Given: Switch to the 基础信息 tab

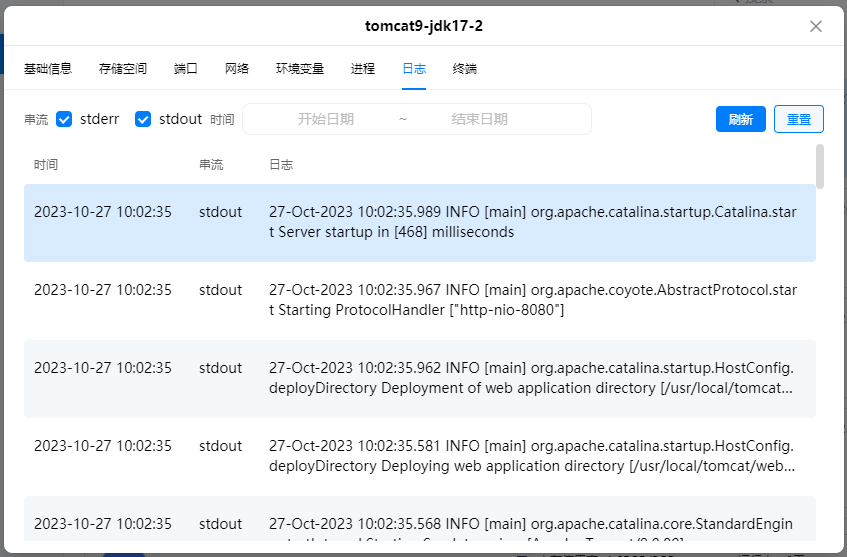Looking at the screenshot, I should point(48,69).
